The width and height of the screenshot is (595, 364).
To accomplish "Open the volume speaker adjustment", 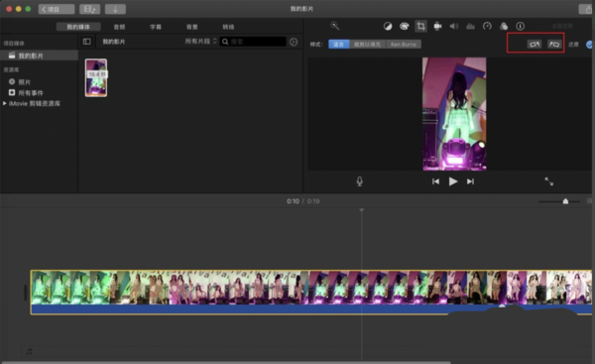I will point(454,26).
